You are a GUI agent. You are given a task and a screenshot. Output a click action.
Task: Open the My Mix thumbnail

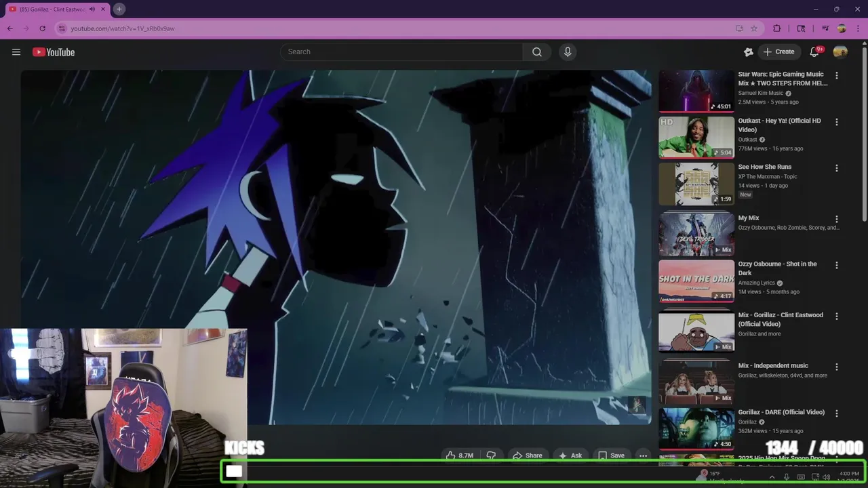(x=696, y=235)
